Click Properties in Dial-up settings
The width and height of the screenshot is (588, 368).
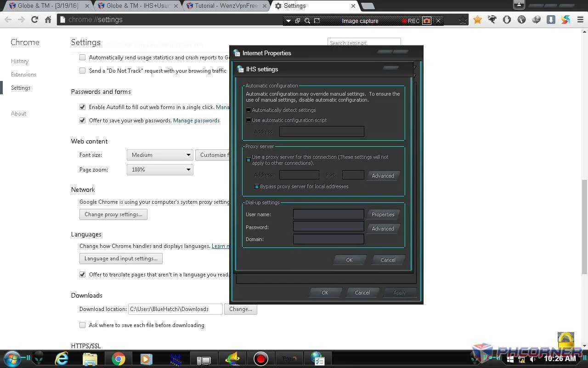point(383,214)
